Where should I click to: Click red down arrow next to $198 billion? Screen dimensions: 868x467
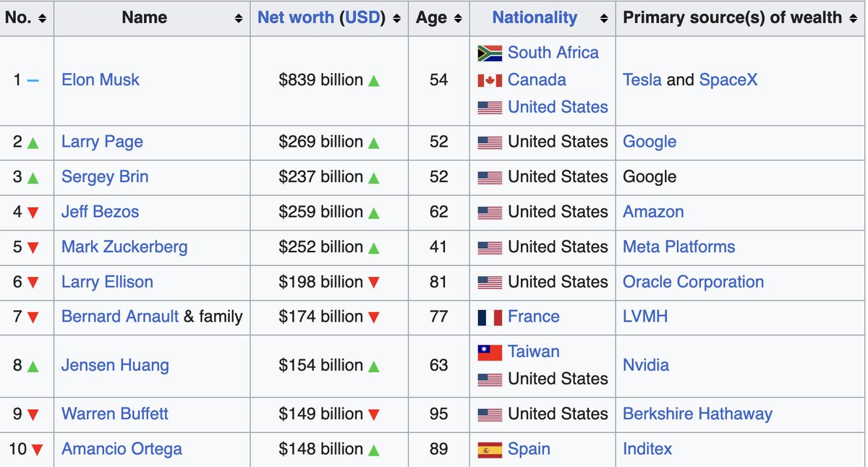point(374,282)
